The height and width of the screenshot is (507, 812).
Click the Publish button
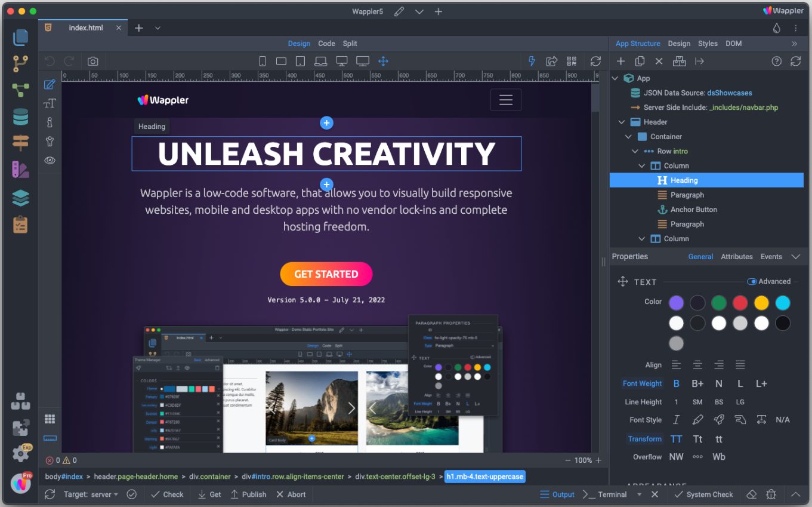[248, 494]
